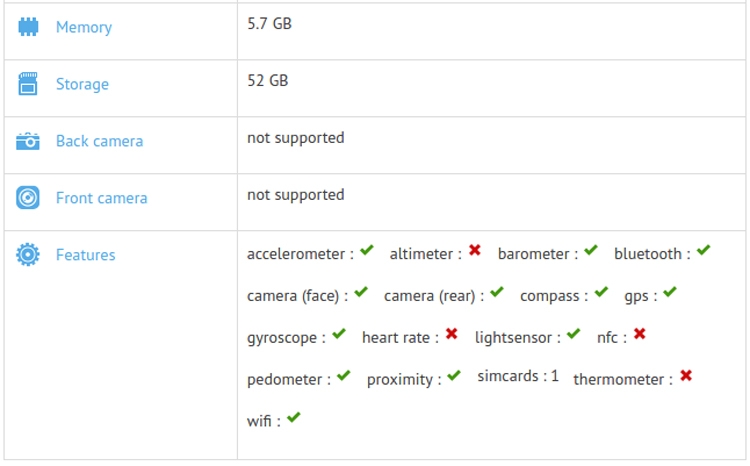Viewport: 750px width, 466px height.
Task: Click the green check next to accelerometer
Action: coord(367,251)
